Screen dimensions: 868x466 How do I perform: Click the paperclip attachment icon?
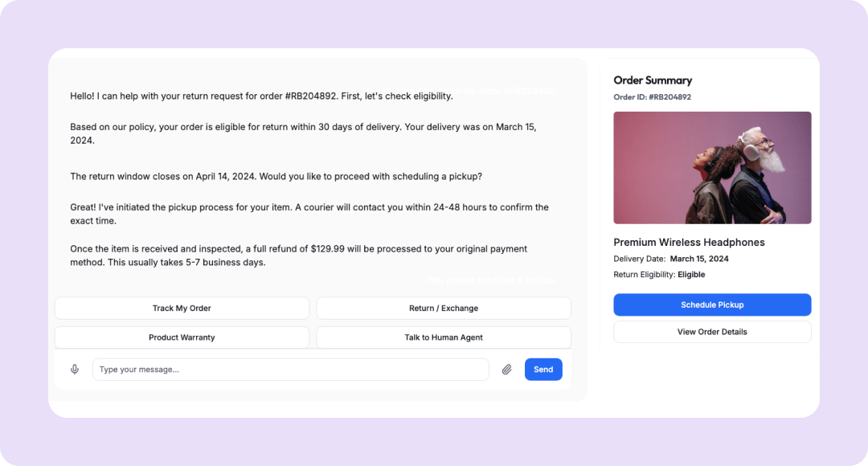tap(507, 370)
